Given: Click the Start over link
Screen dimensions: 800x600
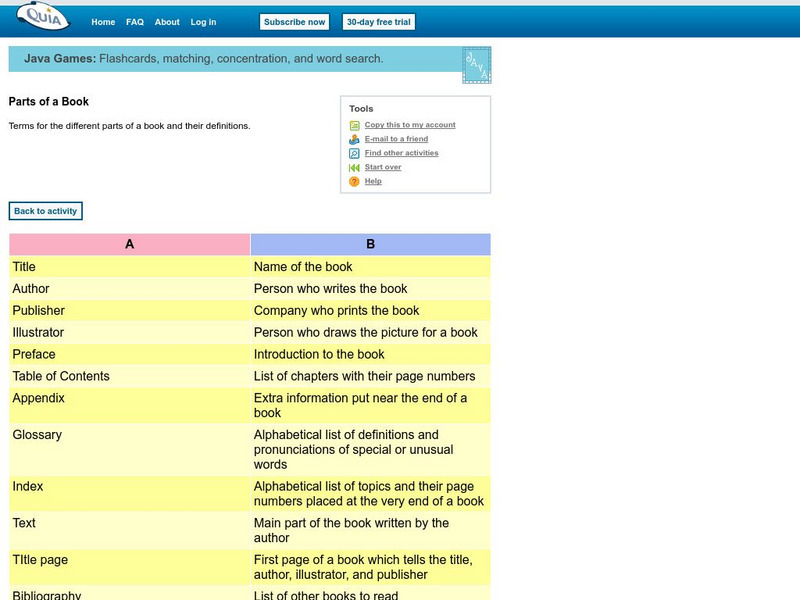Looking at the screenshot, I should (383, 167).
